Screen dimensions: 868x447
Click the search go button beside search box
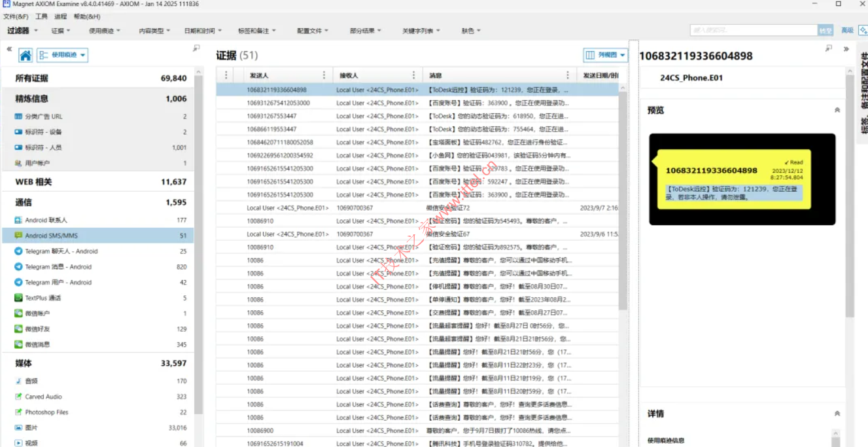825,31
